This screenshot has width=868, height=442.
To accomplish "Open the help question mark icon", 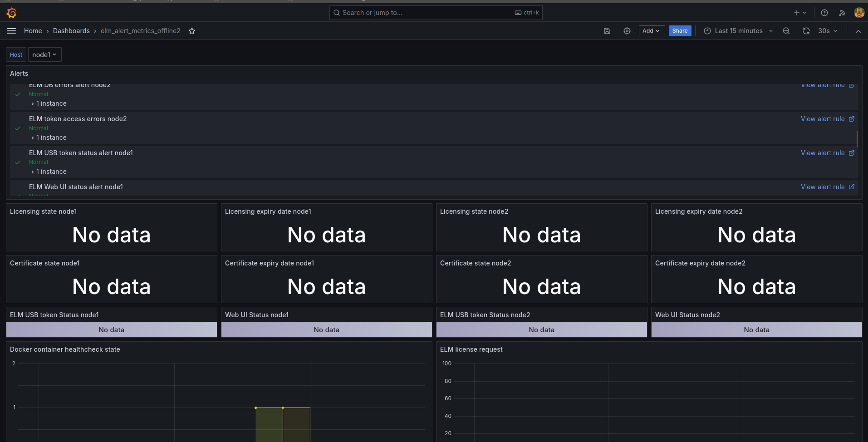I will (x=824, y=13).
